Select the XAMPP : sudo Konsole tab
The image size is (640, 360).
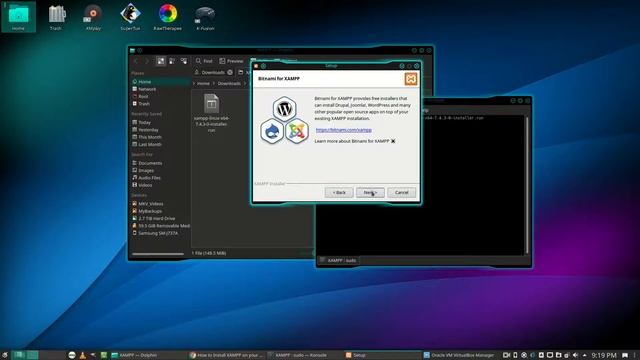338,260
